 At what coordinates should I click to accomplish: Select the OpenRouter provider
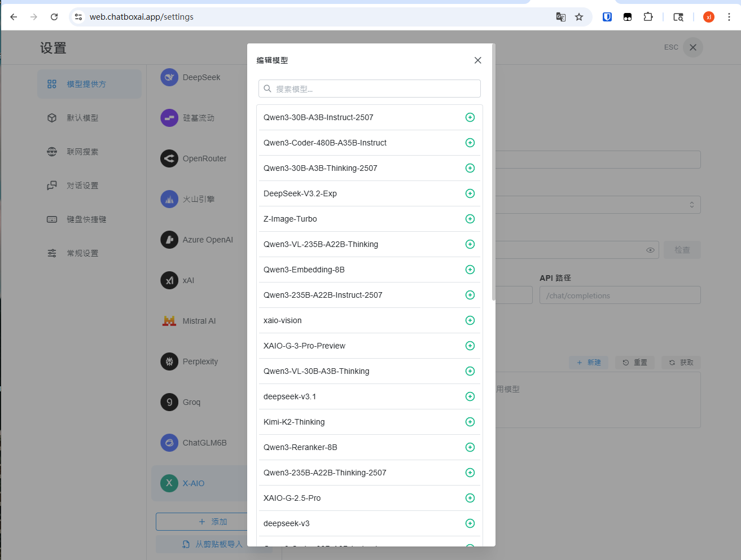click(199, 158)
